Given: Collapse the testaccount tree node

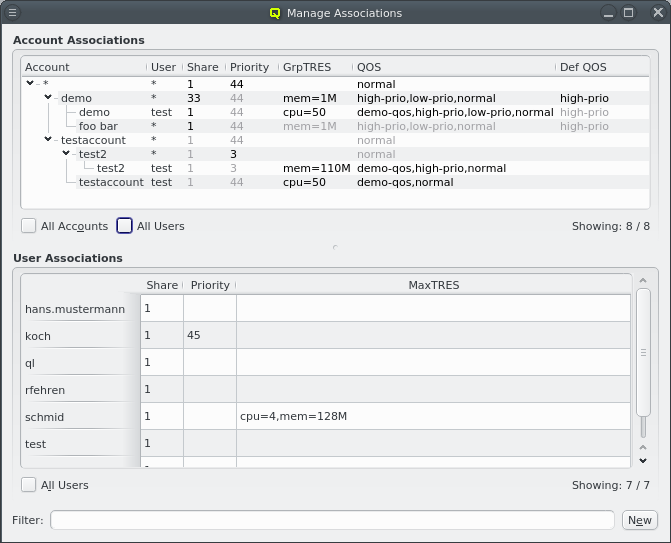Looking at the screenshot, I should click(x=48, y=139).
